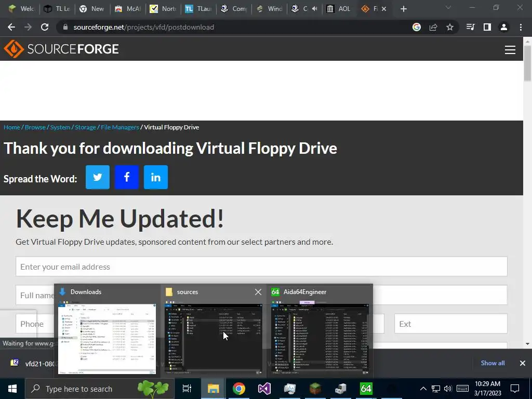
Task: Open AIDA64 from the taskbar
Action: click(366, 389)
